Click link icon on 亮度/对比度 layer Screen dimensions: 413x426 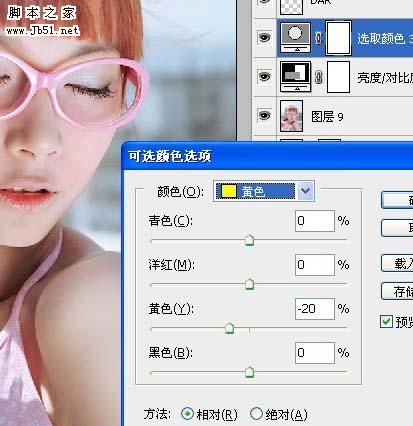click(x=319, y=77)
